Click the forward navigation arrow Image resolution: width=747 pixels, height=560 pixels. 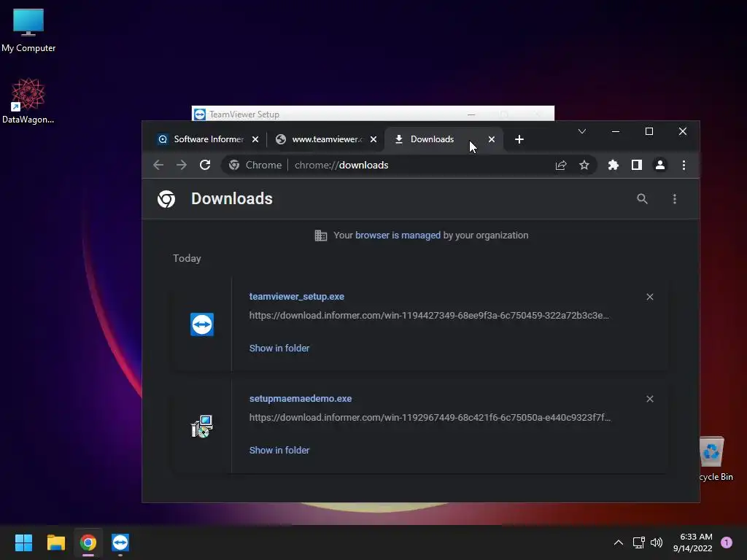point(182,165)
